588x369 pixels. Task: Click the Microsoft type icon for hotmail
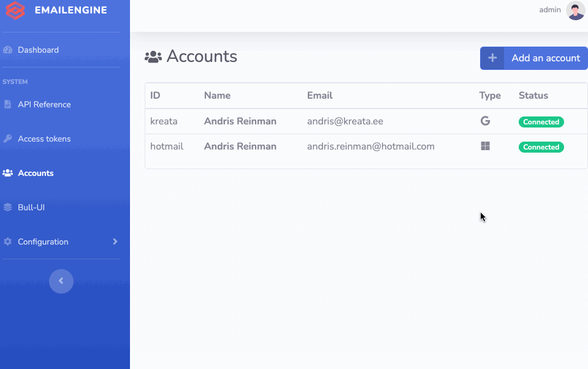[485, 146]
